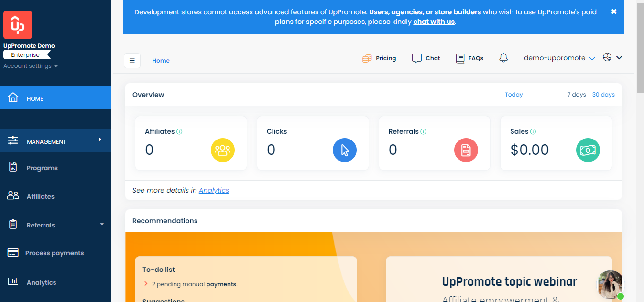Open notifications bell icon
Viewport: 644px width, 302px height.
503,58
